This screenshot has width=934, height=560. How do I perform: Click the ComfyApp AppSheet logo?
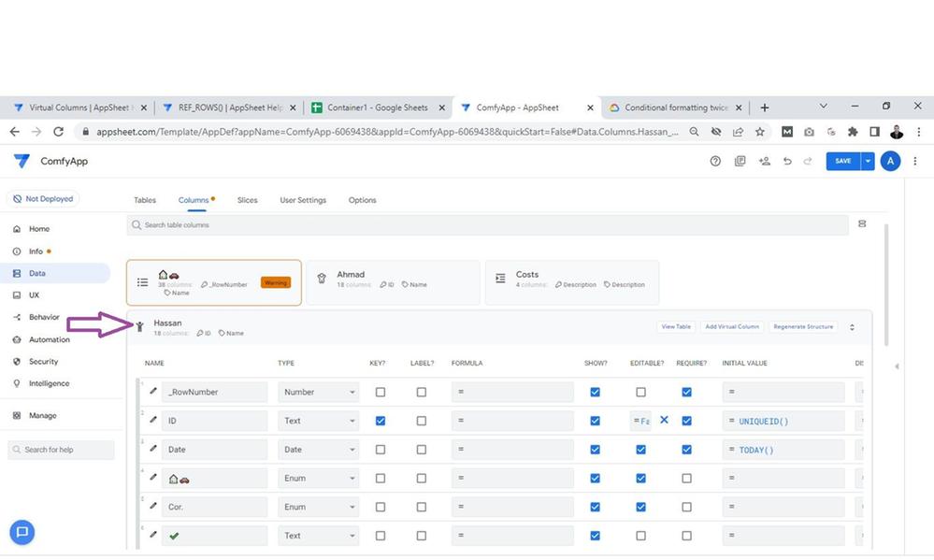pyautogui.click(x=22, y=161)
